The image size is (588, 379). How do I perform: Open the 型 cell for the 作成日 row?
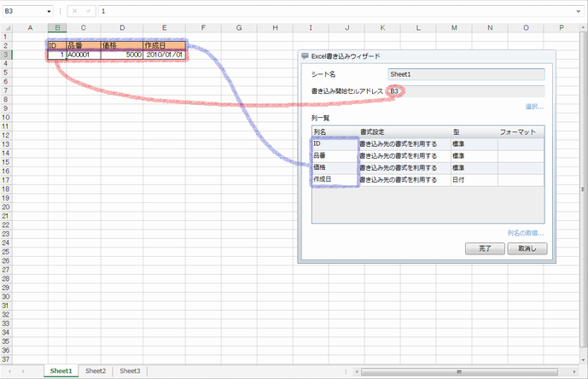point(473,180)
